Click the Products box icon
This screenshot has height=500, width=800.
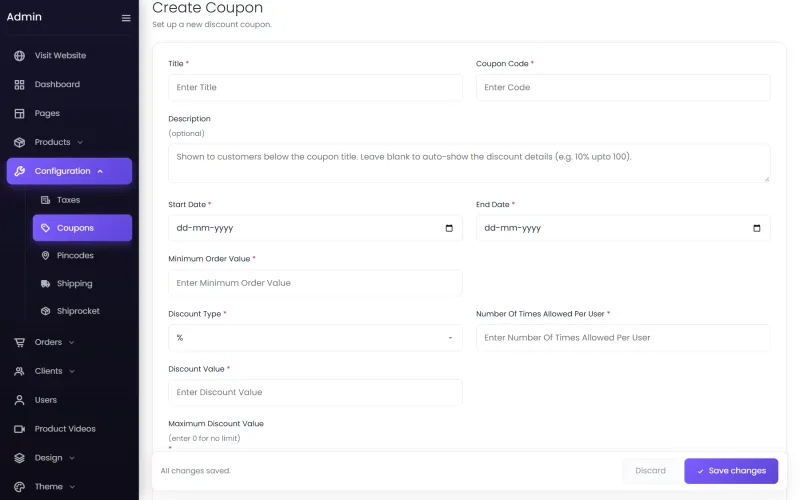click(19, 142)
